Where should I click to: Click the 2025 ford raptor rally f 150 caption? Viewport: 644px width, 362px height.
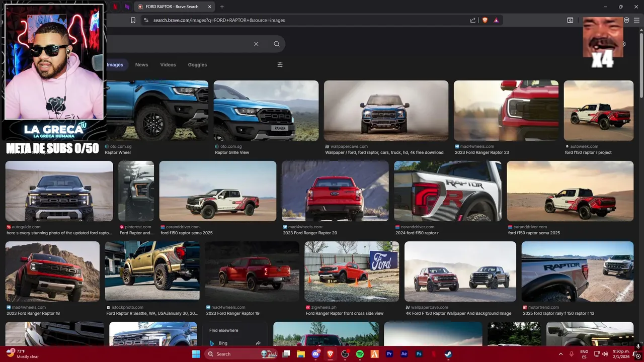point(558,313)
